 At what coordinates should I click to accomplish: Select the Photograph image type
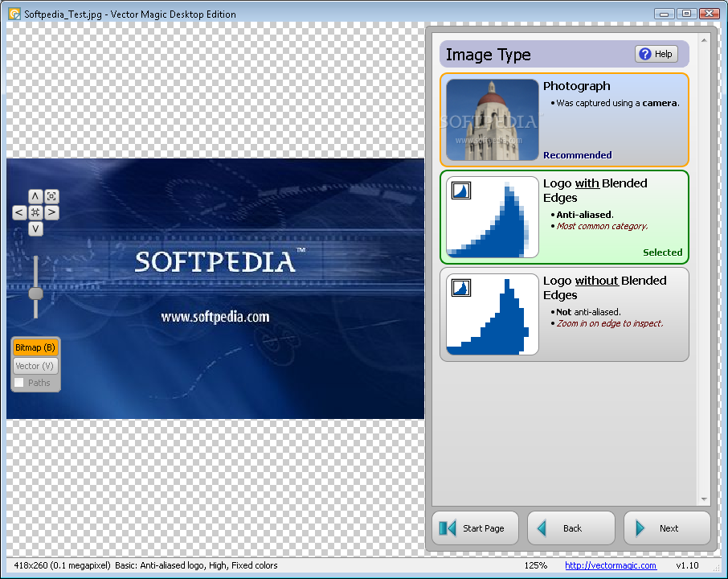coord(564,120)
